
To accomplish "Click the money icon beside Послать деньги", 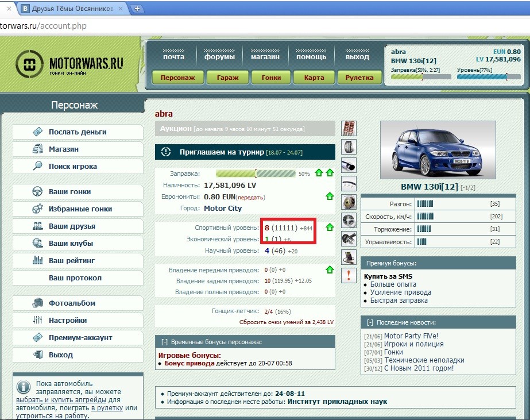I will (x=37, y=132).
